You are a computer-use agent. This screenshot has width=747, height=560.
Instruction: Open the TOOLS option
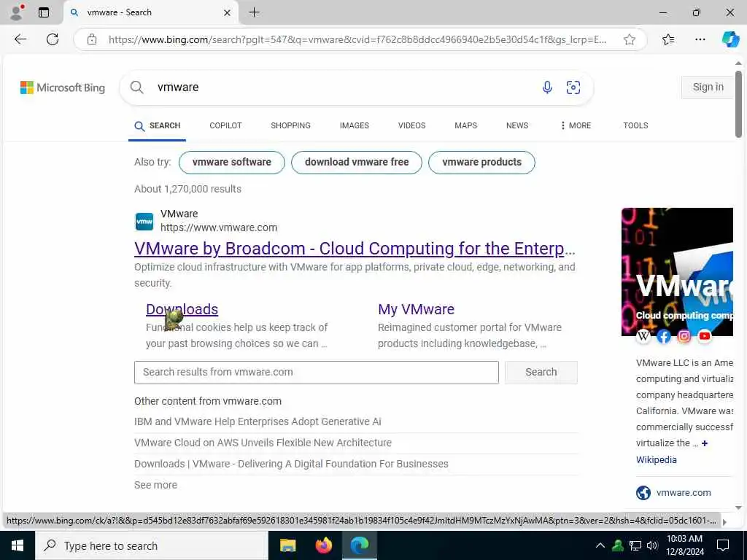(635, 125)
